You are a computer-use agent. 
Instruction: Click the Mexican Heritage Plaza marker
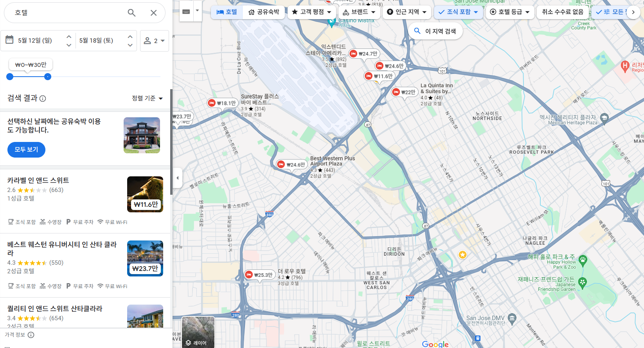pyautogui.click(x=604, y=118)
